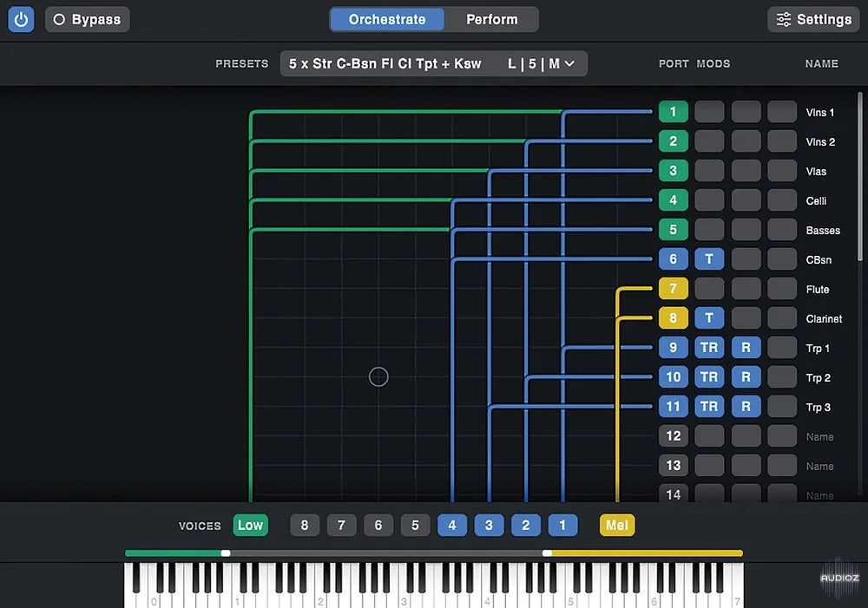Select port 5 for Basses
Viewport: 868px width, 608px height.
(674, 230)
